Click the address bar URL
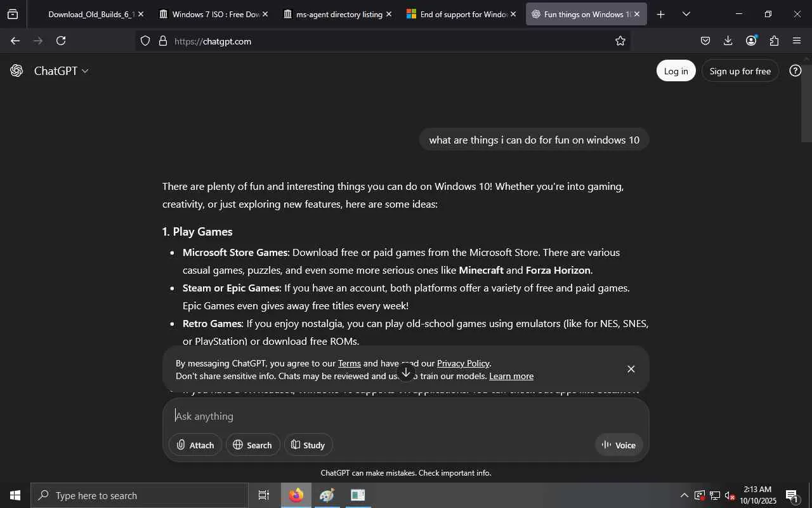This screenshot has width=812, height=508. pos(213,41)
